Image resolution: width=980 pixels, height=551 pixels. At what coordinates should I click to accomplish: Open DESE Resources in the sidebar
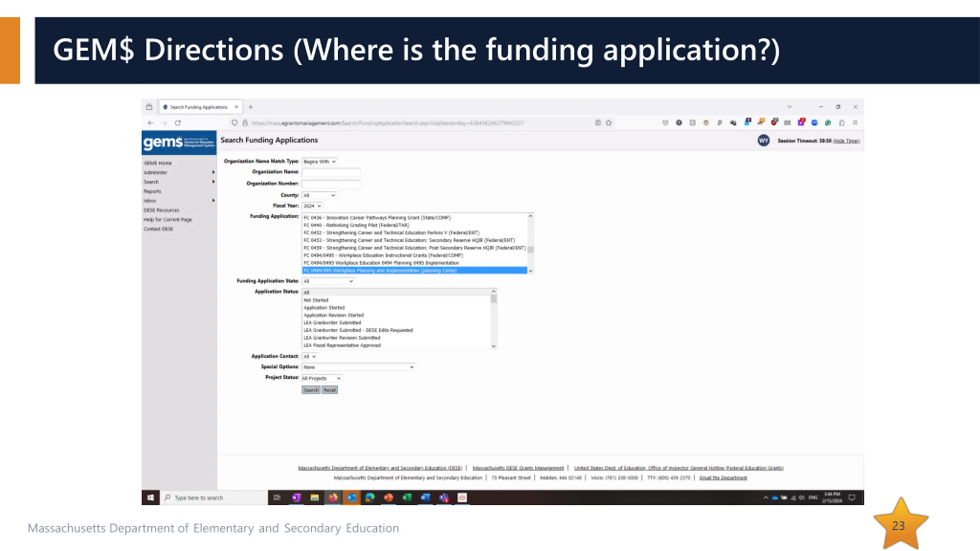[162, 210]
